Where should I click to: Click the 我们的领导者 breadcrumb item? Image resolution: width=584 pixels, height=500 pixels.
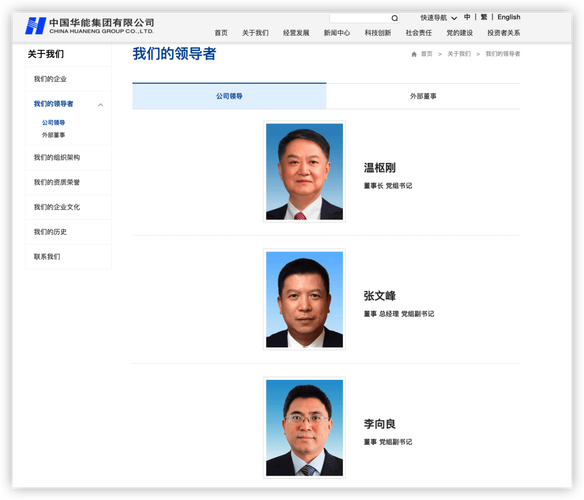[503, 54]
